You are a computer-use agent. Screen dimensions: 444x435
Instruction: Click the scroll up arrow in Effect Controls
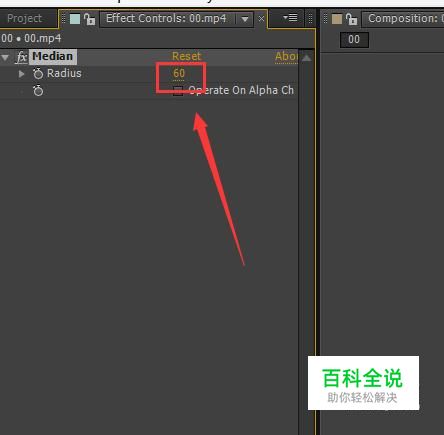(x=306, y=58)
